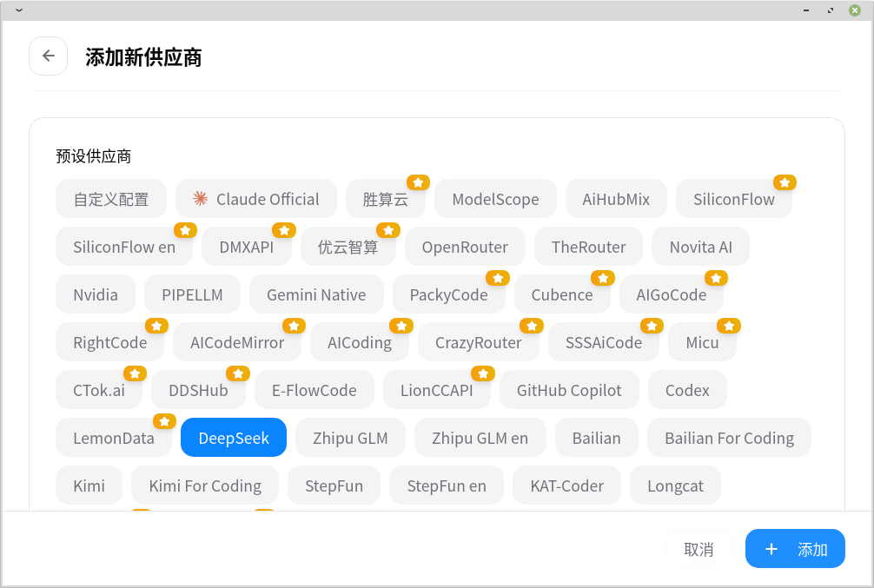Pick LionCCAPI preset
The image size is (874, 588).
pos(436,390)
